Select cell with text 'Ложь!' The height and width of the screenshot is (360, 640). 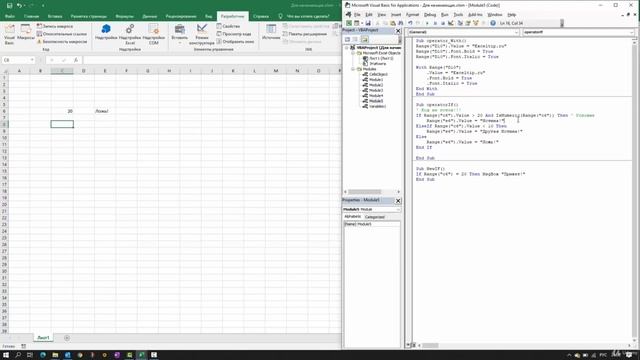coord(105,111)
